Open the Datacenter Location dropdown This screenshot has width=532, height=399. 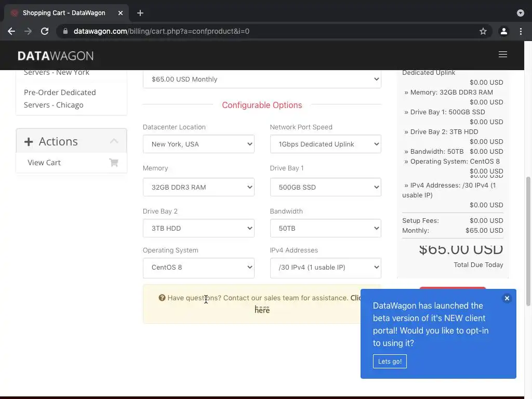pyautogui.click(x=198, y=144)
